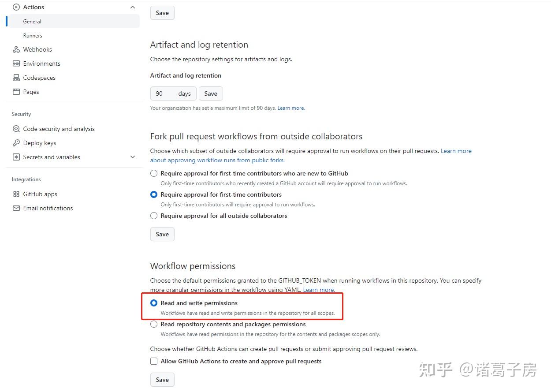This screenshot has height=392, width=551.
Task: Select Codespaces in the sidebar
Action: pos(39,78)
